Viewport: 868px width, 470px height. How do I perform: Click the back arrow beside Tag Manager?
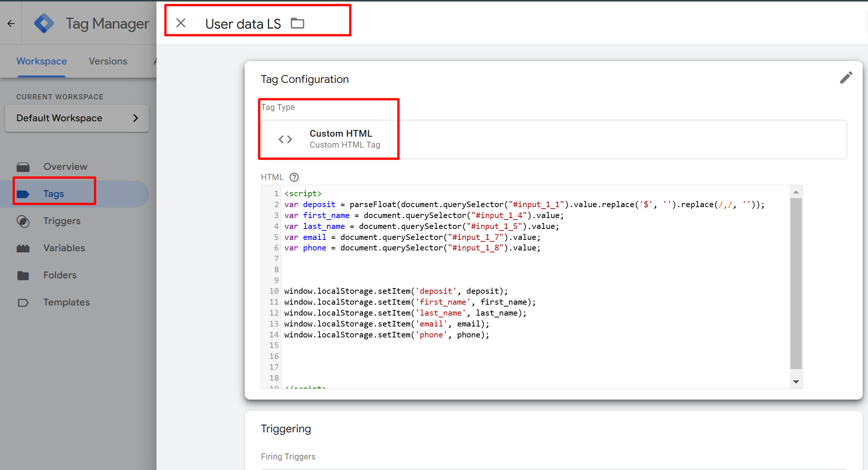point(11,24)
